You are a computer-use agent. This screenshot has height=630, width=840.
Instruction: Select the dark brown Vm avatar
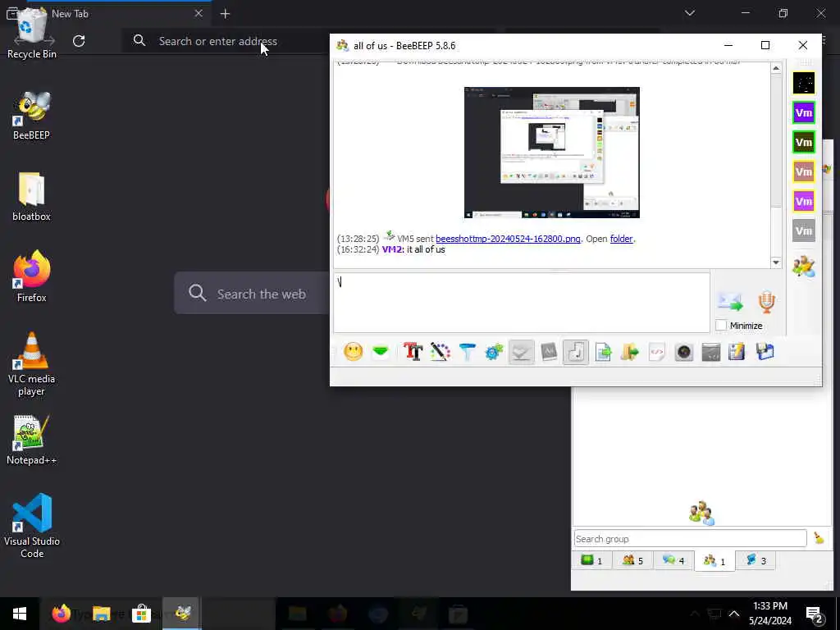click(x=804, y=142)
